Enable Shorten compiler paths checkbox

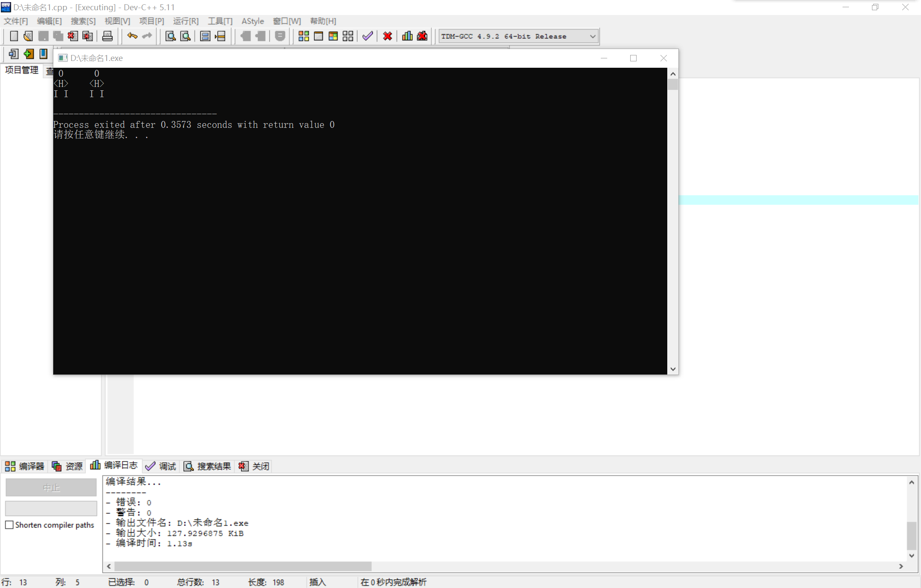pyautogui.click(x=9, y=525)
